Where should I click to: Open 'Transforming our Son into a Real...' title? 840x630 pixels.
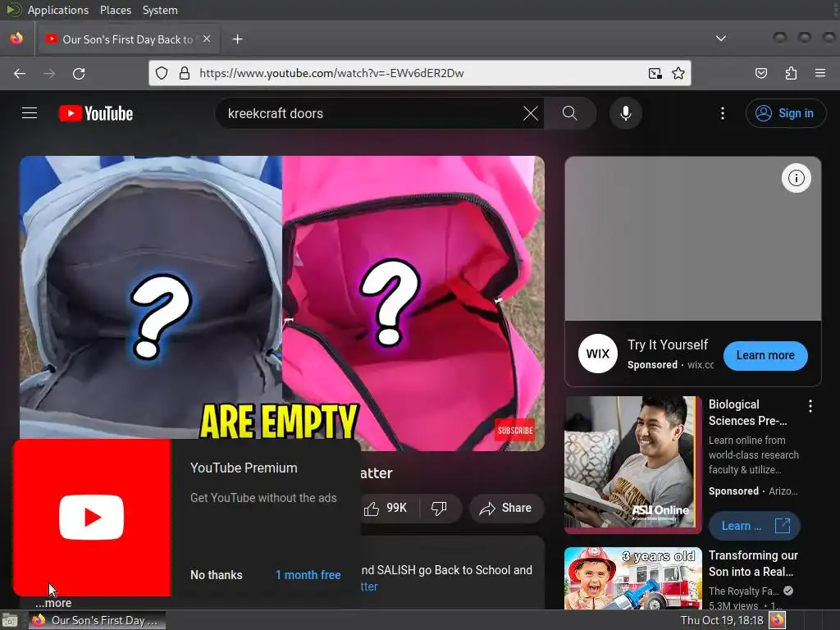[753, 563]
